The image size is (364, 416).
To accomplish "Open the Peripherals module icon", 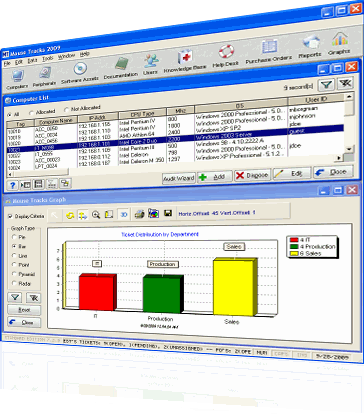I will click(44, 77).
